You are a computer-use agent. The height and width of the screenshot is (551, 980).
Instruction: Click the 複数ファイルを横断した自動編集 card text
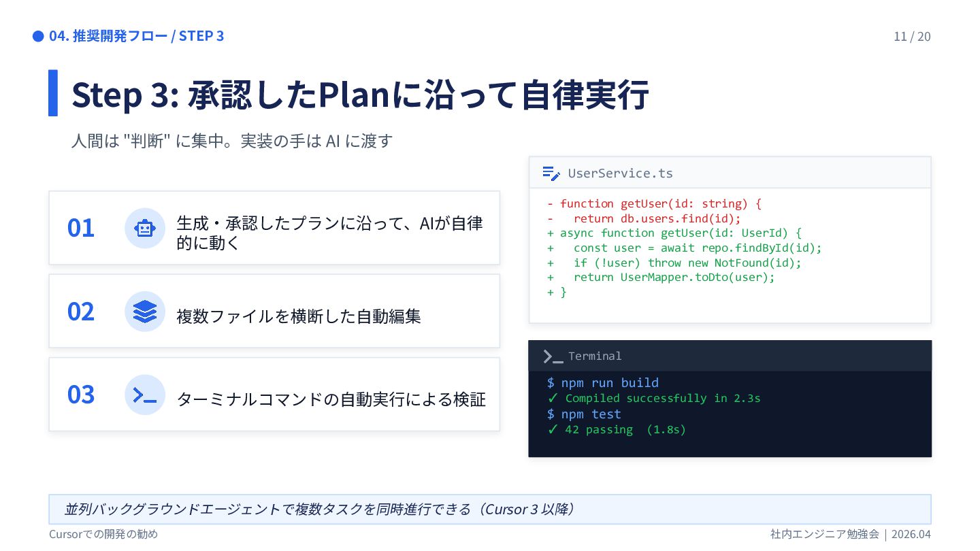[298, 316]
